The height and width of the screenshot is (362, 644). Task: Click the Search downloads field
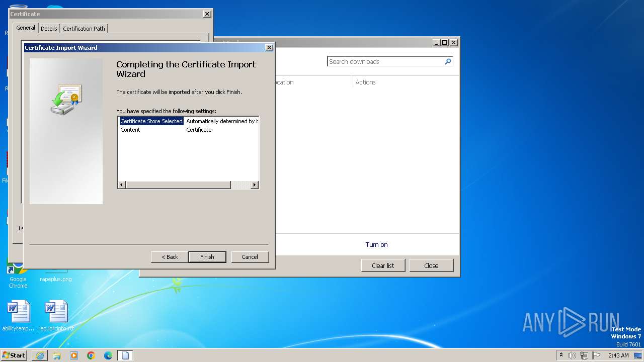click(x=385, y=61)
